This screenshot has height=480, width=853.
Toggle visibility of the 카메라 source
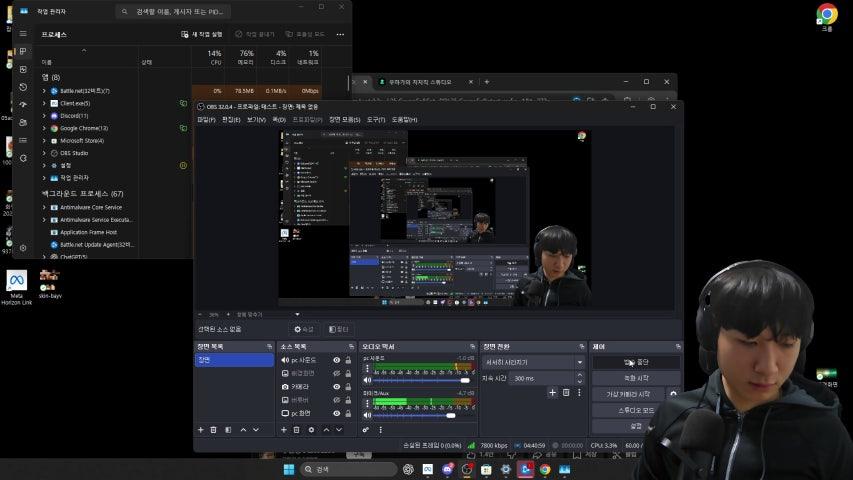coord(336,386)
